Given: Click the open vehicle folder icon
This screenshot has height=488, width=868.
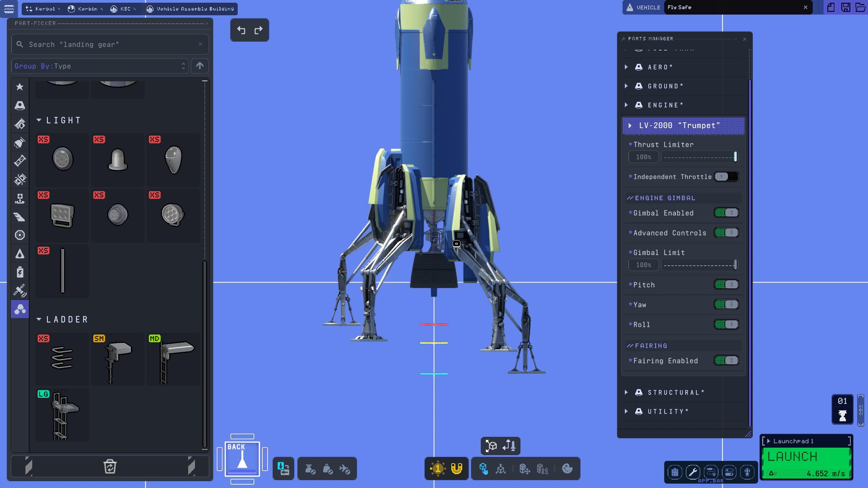Looking at the screenshot, I should pyautogui.click(x=861, y=7).
